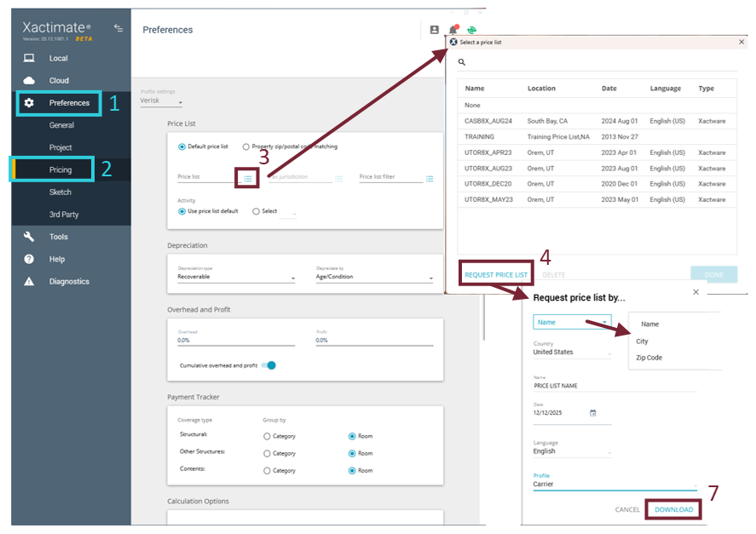Select the TRAINING price list row
756x534 pixels.
597,137
